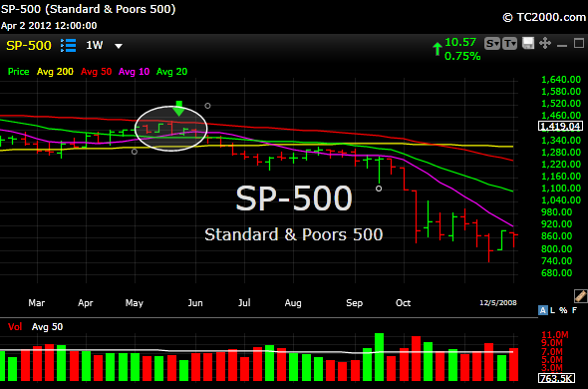This screenshot has height=389, width=588.
Task: Toggle the L logarithmic scale option
Action: pyautogui.click(x=552, y=310)
